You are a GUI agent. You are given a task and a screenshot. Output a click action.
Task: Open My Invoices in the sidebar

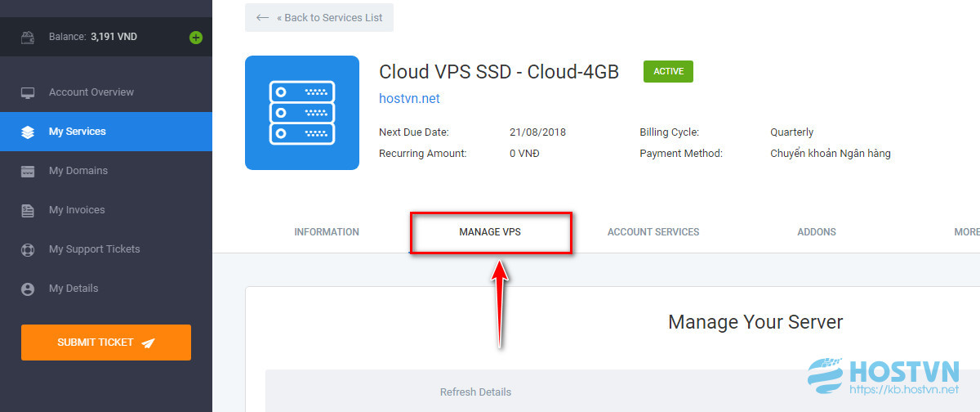(x=77, y=210)
